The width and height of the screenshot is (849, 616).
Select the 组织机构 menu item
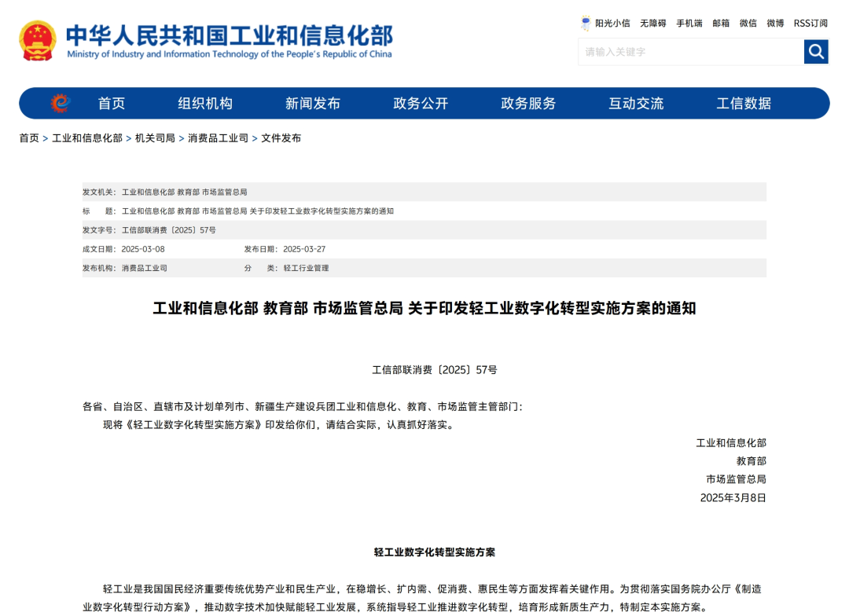pyautogui.click(x=205, y=103)
